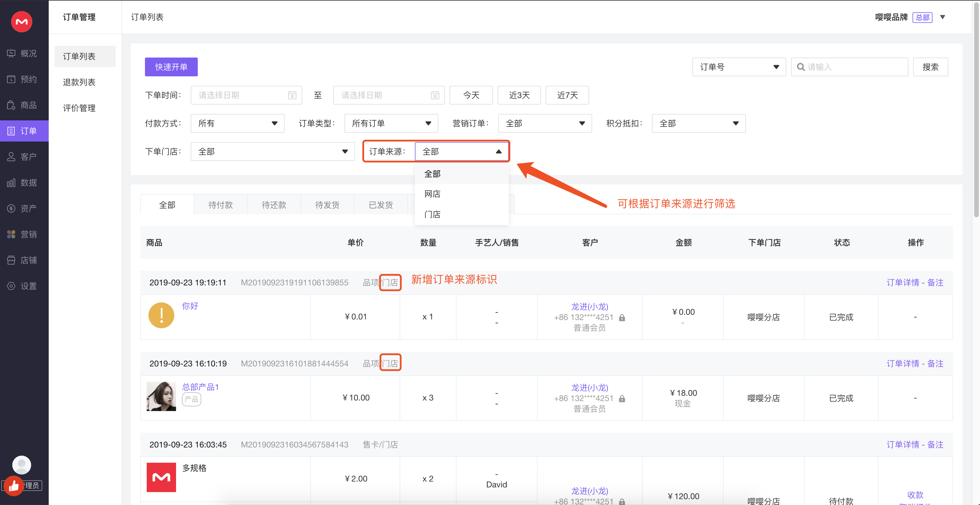Switch to the 待付款 tab
Screen dimensions: 980x505
click(220, 205)
